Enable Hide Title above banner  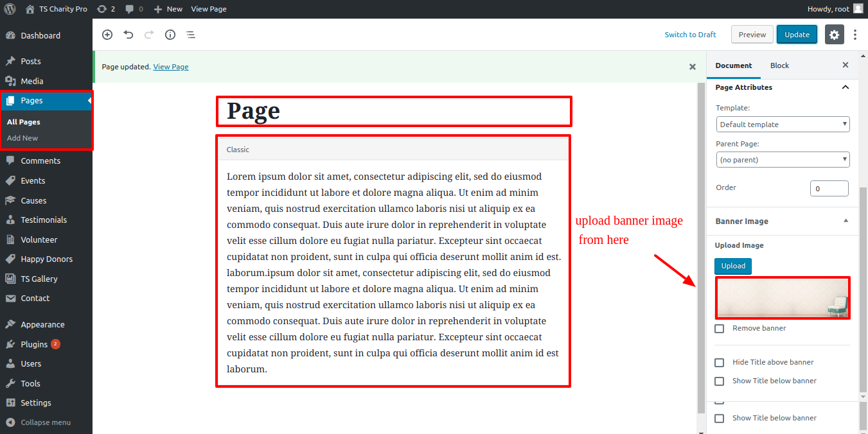pos(720,363)
